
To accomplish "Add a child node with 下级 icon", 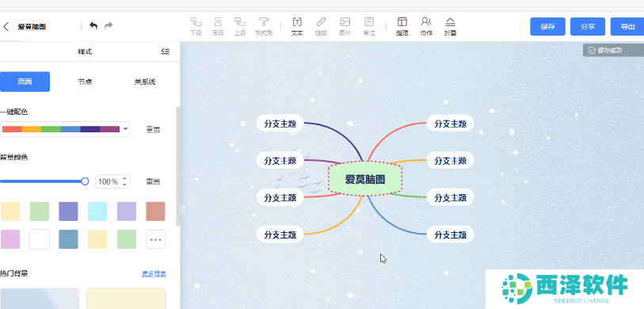I will [x=196, y=26].
